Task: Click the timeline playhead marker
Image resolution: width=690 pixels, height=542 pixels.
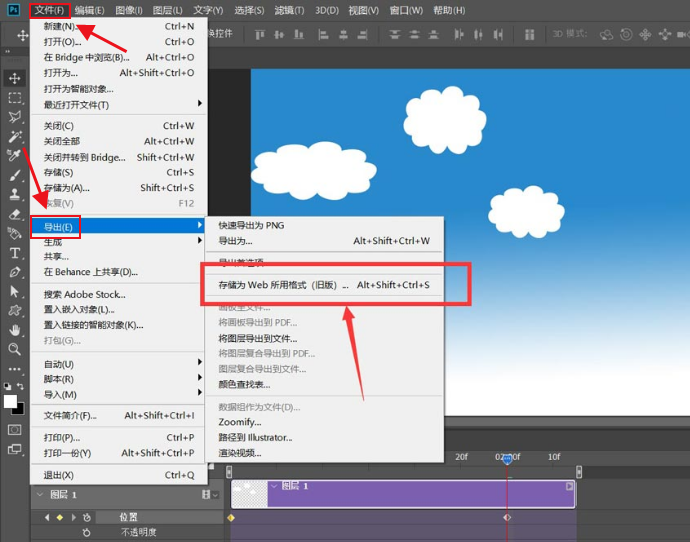Action: click(x=507, y=459)
